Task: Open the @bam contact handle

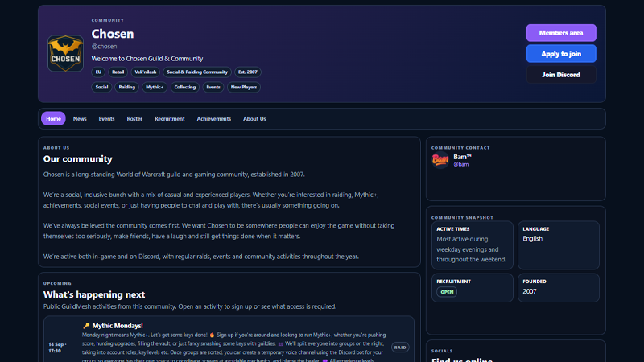Action: click(460, 164)
